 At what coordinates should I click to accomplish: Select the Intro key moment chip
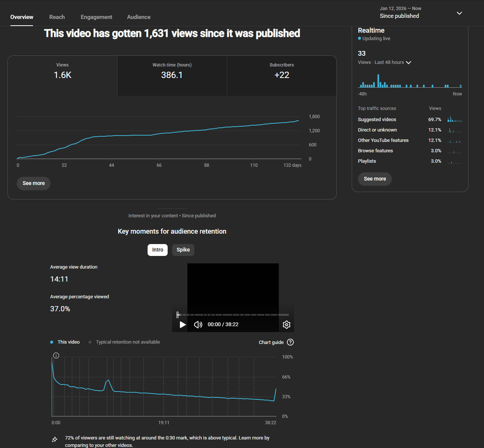(158, 250)
